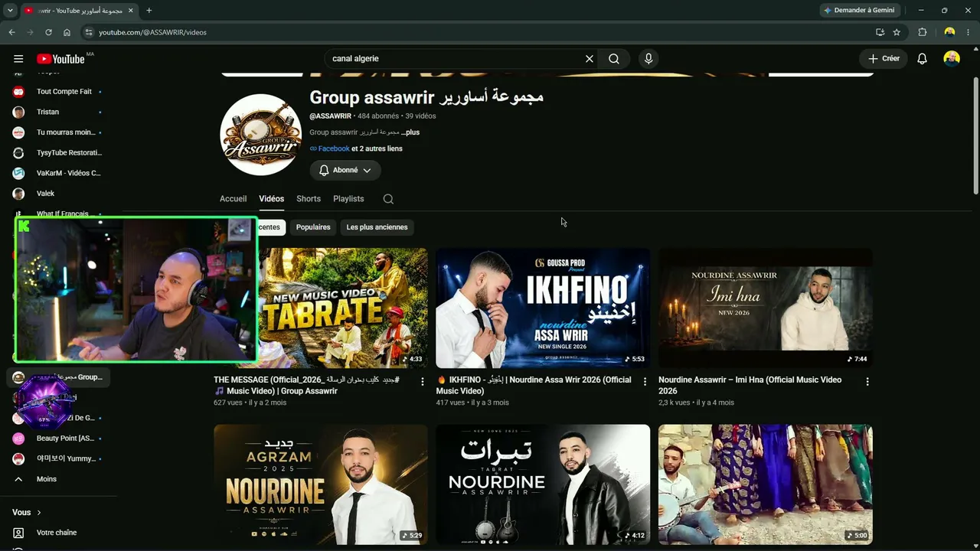Image resolution: width=980 pixels, height=551 pixels.
Task: Open options for THE MESSAGE video
Action: [x=422, y=381]
